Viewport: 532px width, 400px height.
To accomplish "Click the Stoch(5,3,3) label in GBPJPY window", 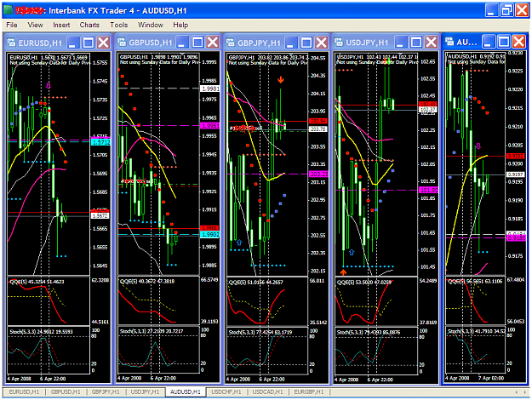I will (x=260, y=332).
